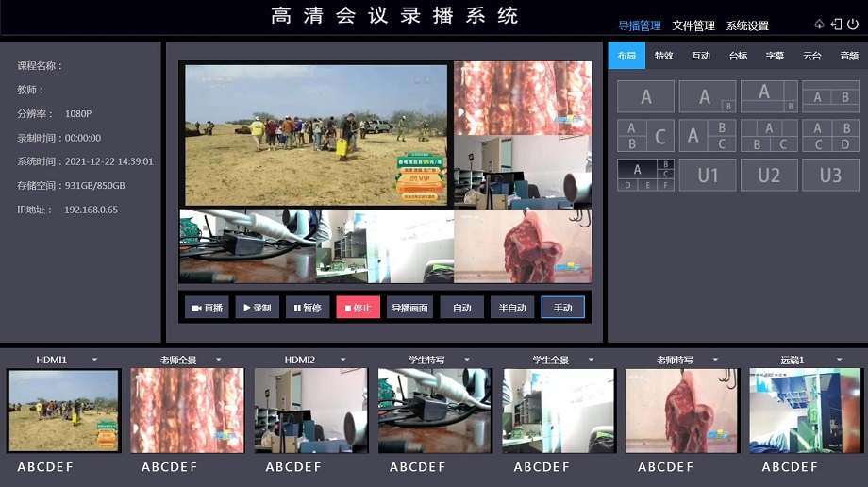Enable 手动 manual directing mode
Image resolution: width=868 pixels, height=487 pixels.
562,308
